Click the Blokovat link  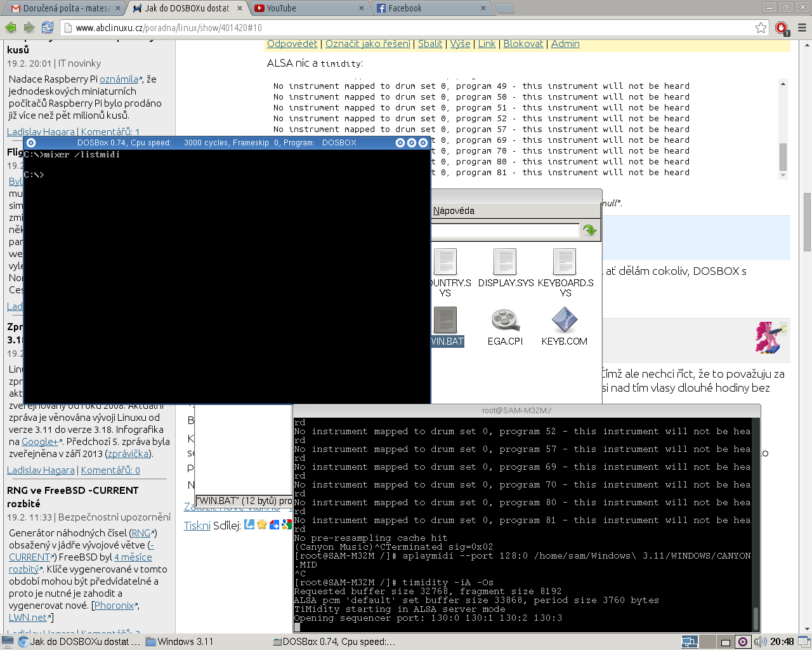523,44
